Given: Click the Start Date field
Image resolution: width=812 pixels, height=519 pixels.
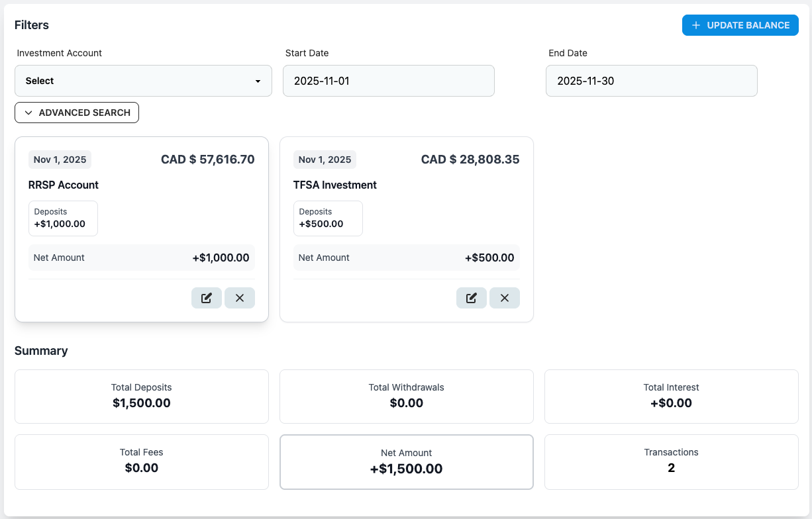Looking at the screenshot, I should [388, 81].
